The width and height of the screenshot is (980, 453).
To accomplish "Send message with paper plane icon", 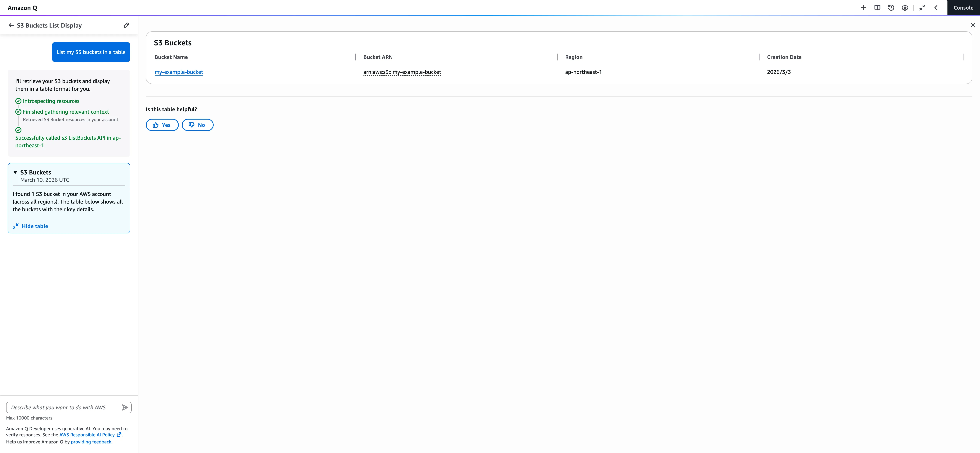I will (125, 407).
